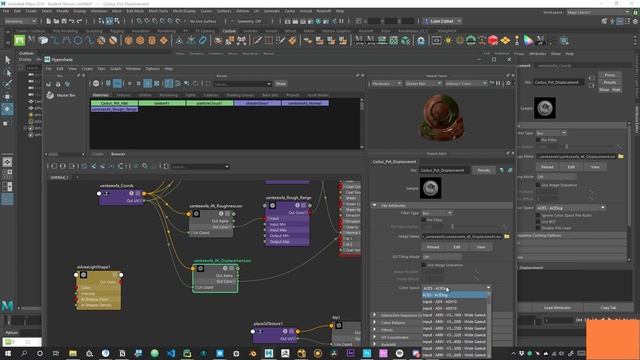
Task: Expand the Color Balance section
Action: coord(374,322)
